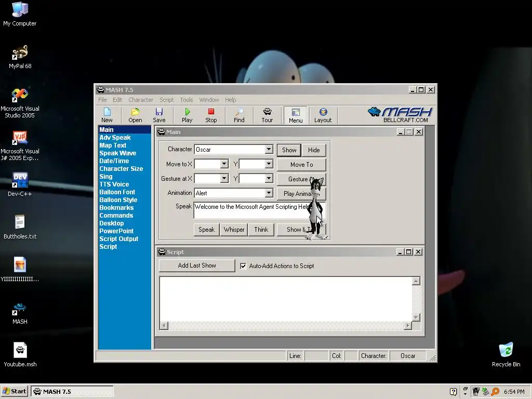
Task: Click the Show button
Action: [x=289, y=150]
